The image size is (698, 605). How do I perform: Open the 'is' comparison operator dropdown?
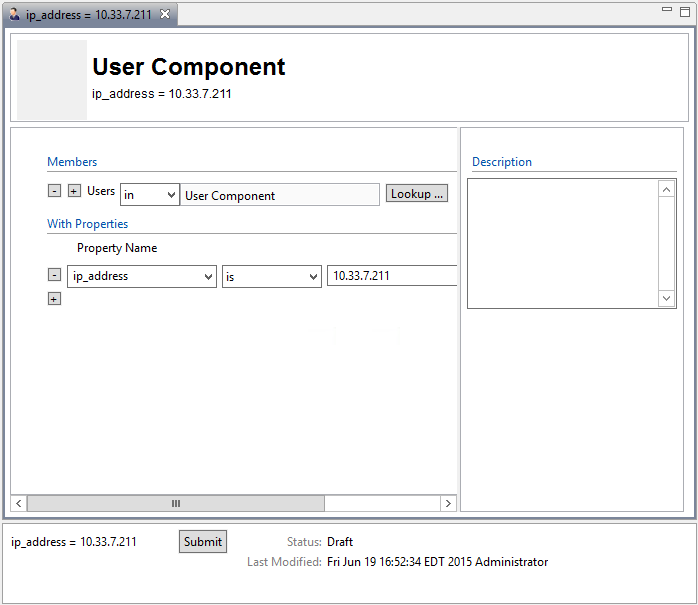[x=271, y=276]
